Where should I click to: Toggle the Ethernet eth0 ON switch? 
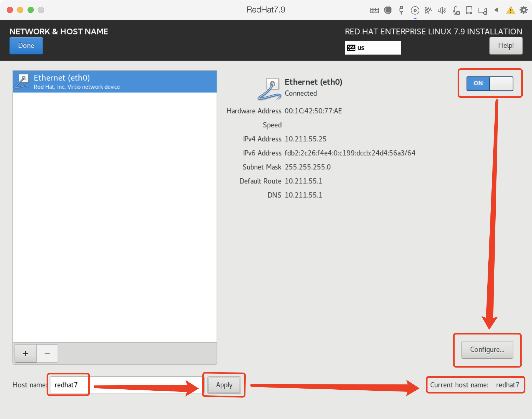click(x=490, y=83)
